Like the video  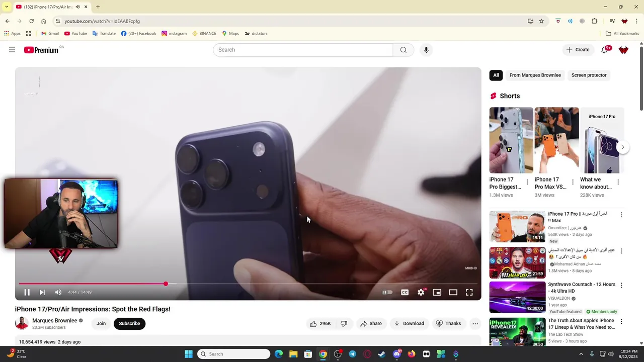320,324
